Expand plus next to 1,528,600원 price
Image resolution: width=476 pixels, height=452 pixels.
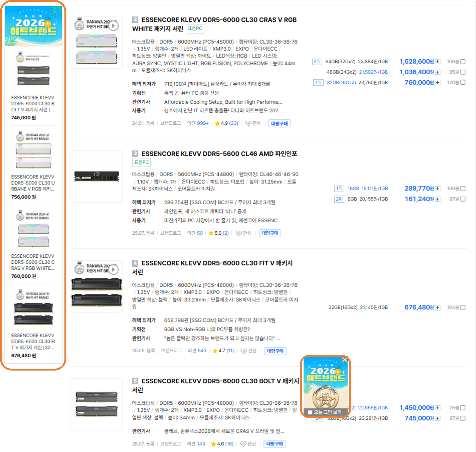pos(438,62)
